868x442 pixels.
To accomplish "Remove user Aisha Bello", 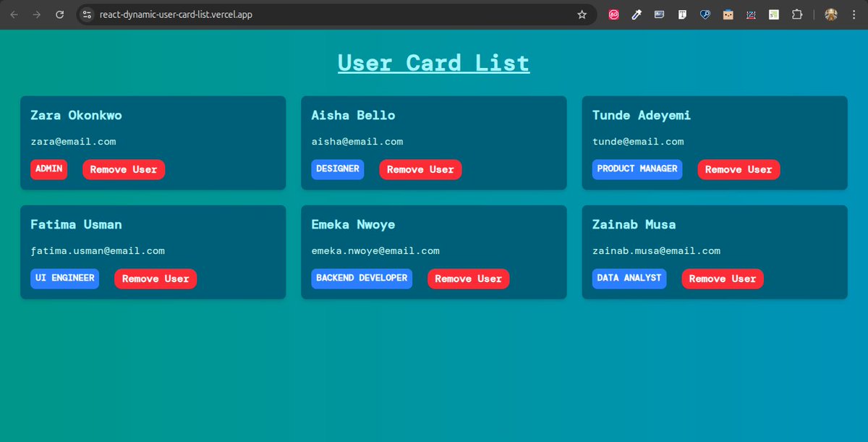I will 420,169.
